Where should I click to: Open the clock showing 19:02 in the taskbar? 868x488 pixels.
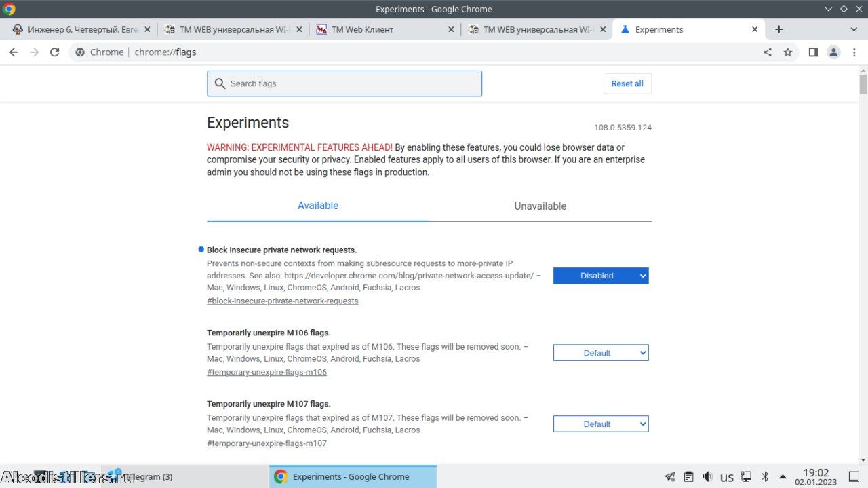[816, 476]
